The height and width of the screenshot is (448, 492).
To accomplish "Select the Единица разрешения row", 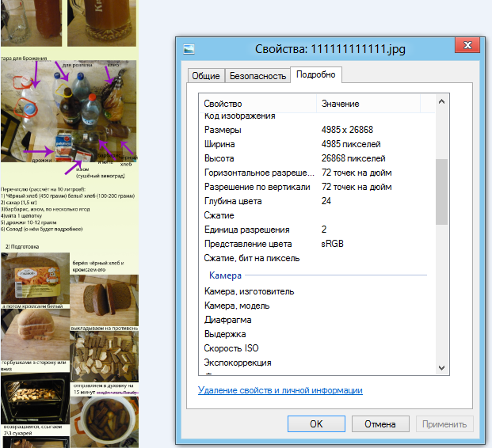I will pyautogui.click(x=317, y=230).
